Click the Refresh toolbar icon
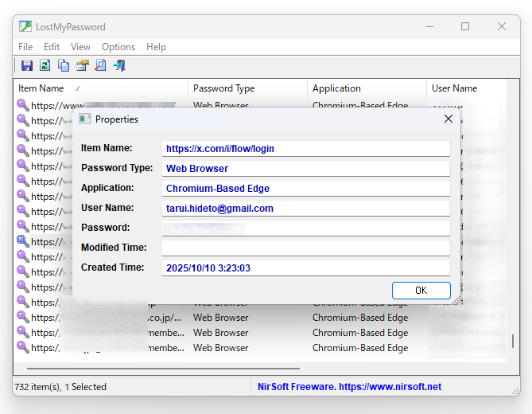The height and width of the screenshot is (414, 532). point(45,65)
